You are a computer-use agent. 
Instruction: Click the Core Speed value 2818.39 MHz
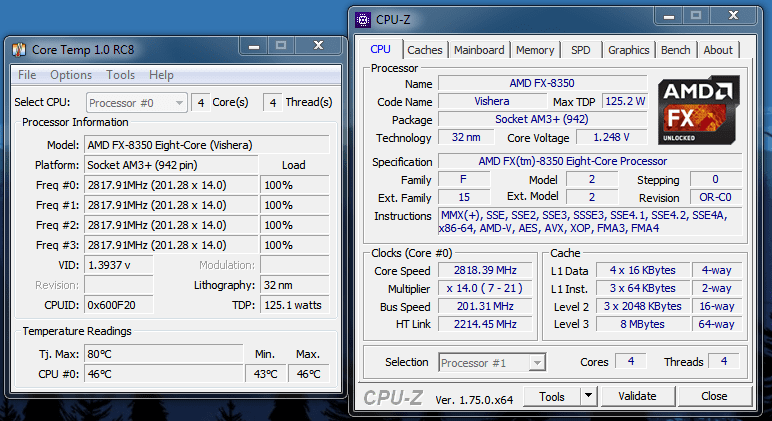(485, 270)
